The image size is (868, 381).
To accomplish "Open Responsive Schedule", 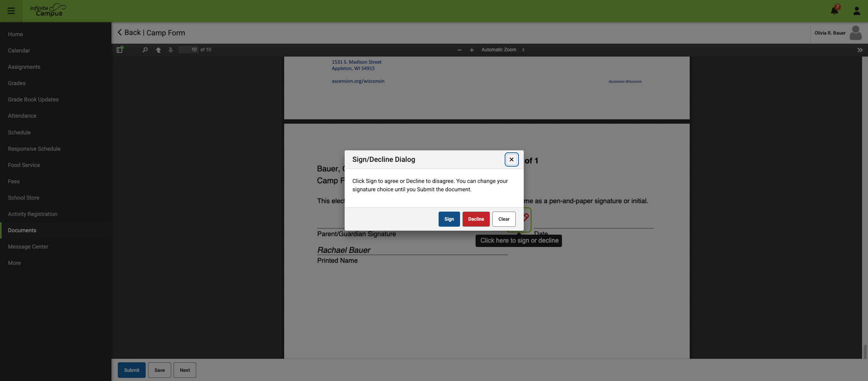I will tap(56, 149).
